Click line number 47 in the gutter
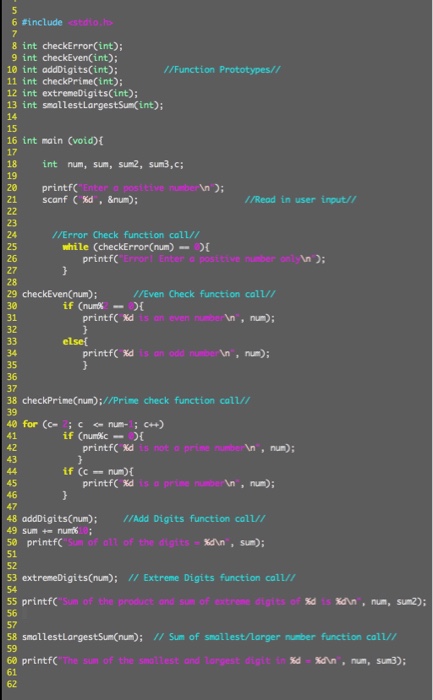 pyautogui.click(x=12, y=507)
